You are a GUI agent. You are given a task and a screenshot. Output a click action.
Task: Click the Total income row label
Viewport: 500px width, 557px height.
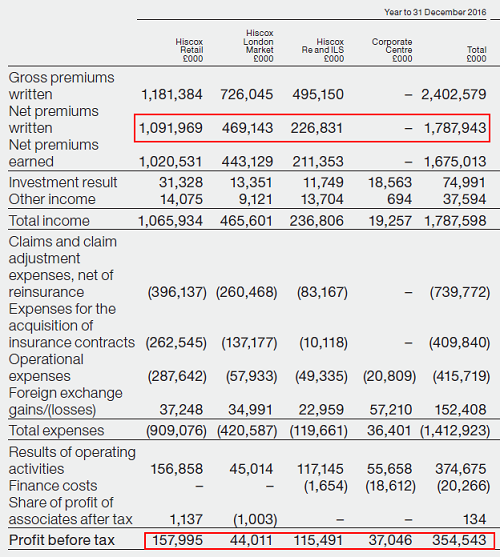tap(49, 221)
